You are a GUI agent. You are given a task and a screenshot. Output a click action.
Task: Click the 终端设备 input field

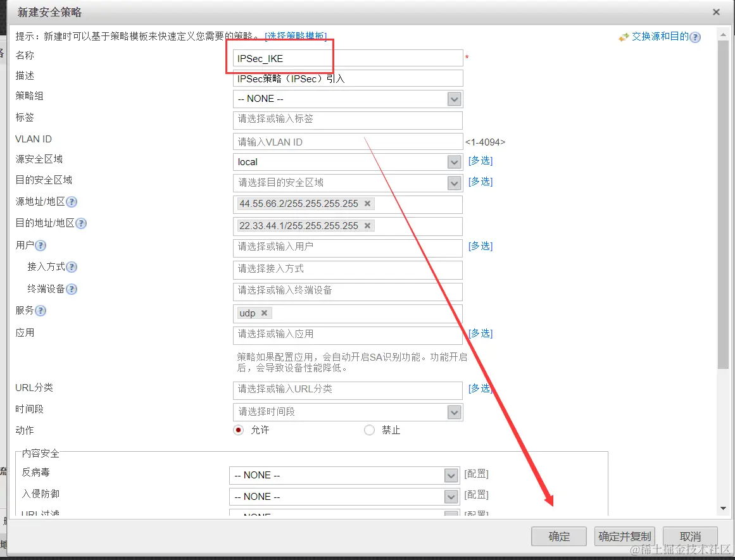[x=348, y=292]
